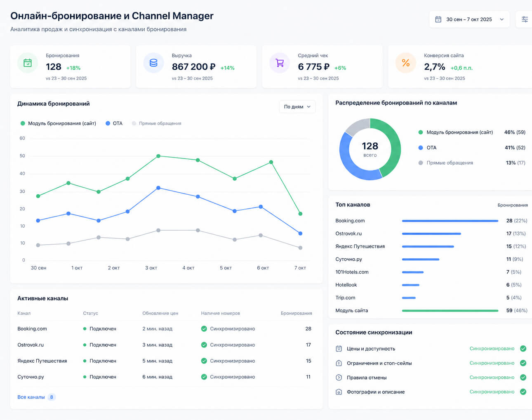Click the sync check icon in Booking.com row
532x420 pixels.
click(204, 329)
